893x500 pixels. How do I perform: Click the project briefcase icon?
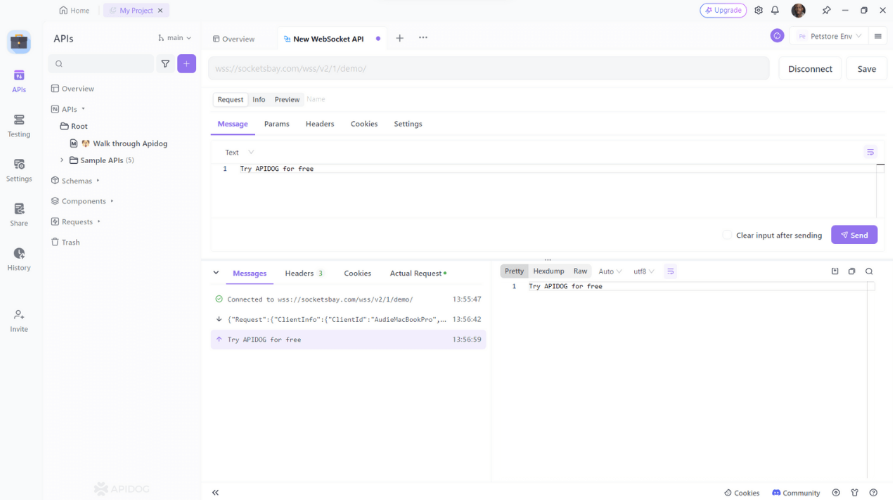click(x=19, y=42)
